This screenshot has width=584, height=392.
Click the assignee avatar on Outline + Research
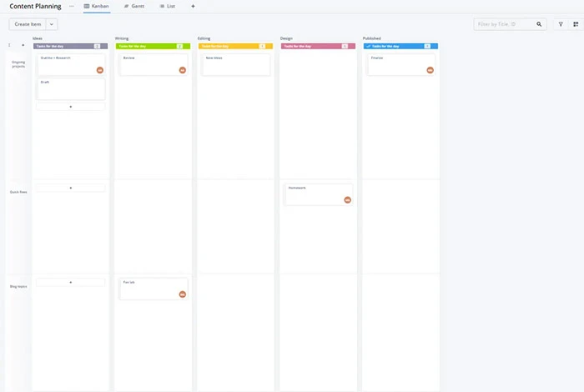(100, 70)
